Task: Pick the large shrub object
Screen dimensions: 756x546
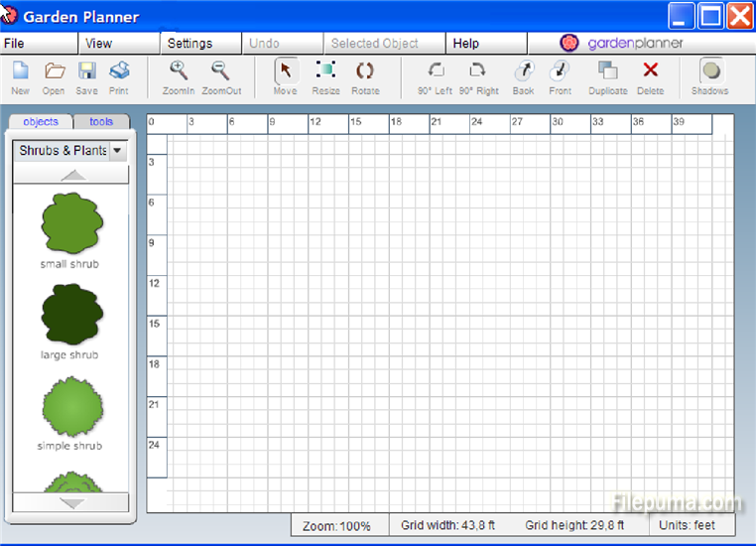Action: tap(70, 315)
